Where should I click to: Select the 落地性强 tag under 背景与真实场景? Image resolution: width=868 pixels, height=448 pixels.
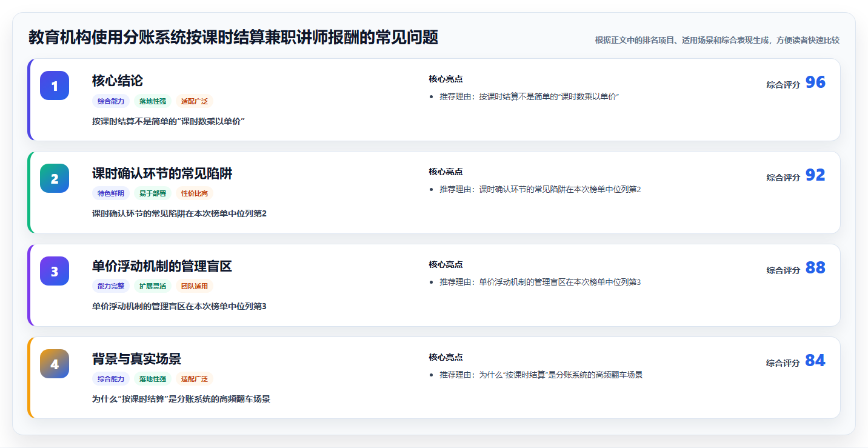click(x=153, y=379)
